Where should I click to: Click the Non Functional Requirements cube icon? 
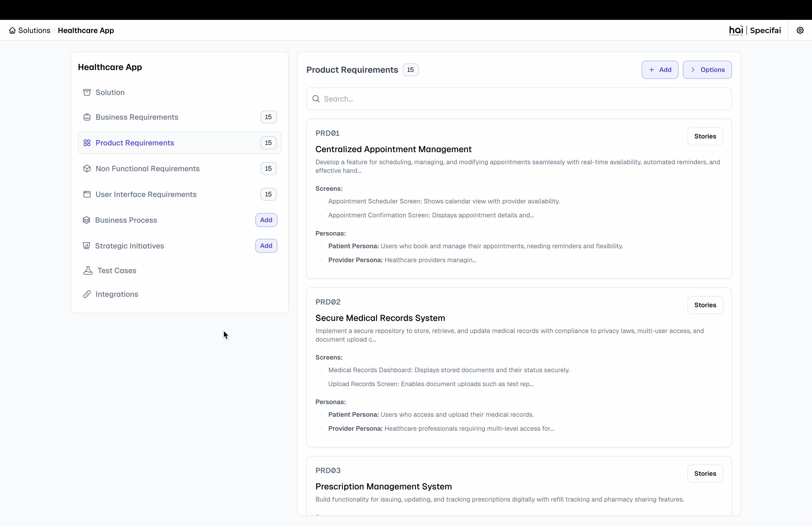pos(87,169)
